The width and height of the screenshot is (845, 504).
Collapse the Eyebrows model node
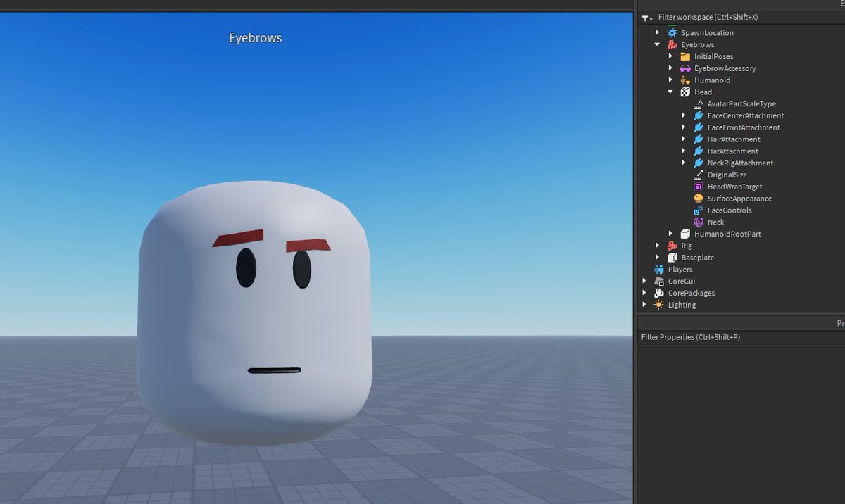(658, 45)
